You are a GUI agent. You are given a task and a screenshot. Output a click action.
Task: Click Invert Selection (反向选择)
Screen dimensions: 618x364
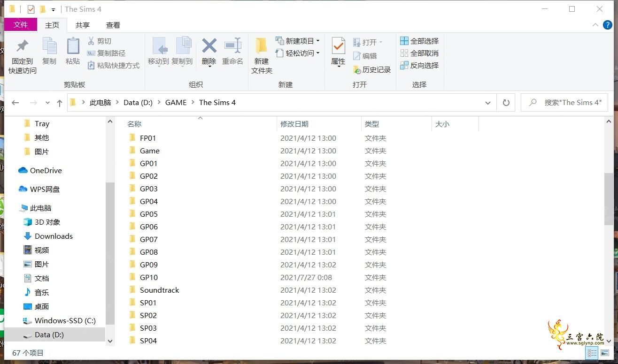click(x=419, y=66)
